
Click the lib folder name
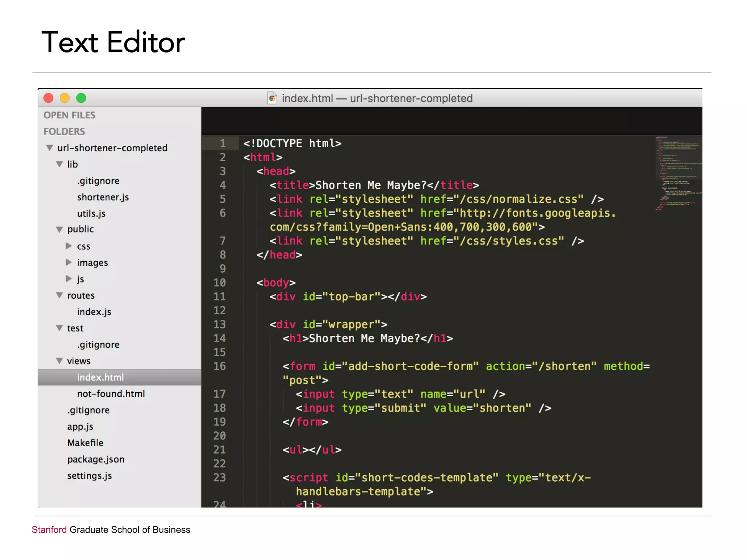(72, 164)
